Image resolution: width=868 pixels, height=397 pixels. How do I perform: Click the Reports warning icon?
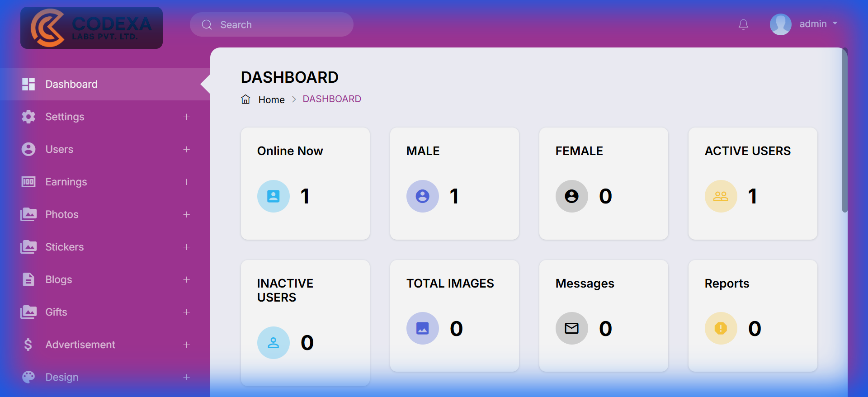(721, 328)
